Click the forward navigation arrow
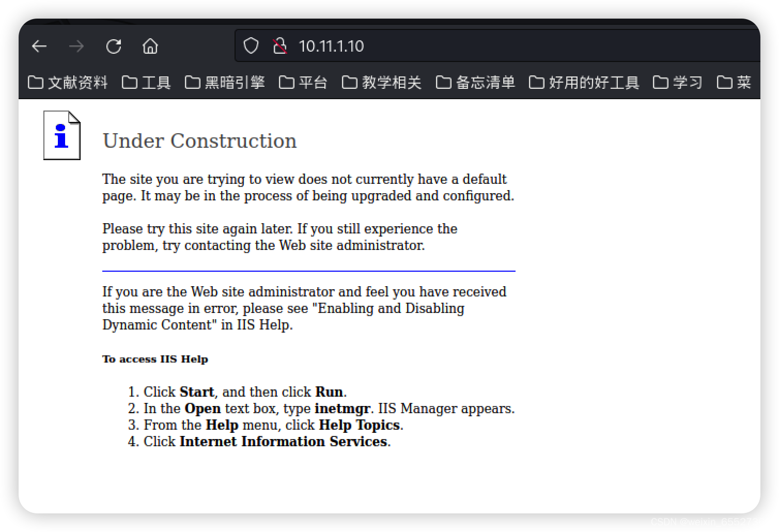 pos(76,46)
